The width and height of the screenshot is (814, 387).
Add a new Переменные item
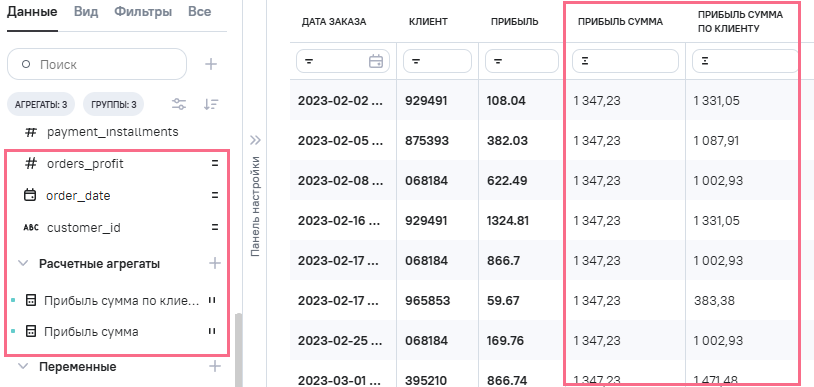tap(214, 367)
